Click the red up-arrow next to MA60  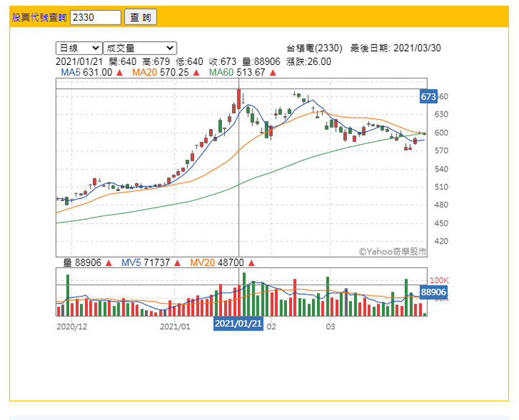tap(272, 73)
